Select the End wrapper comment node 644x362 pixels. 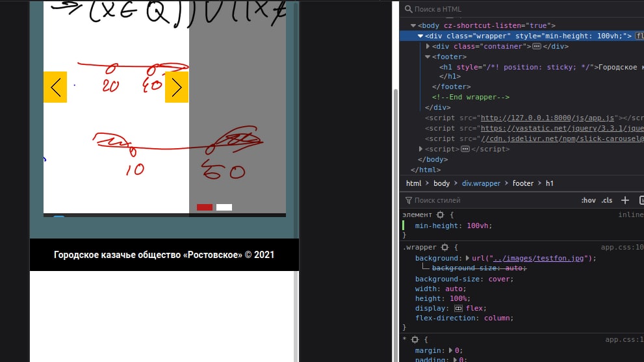470,97
